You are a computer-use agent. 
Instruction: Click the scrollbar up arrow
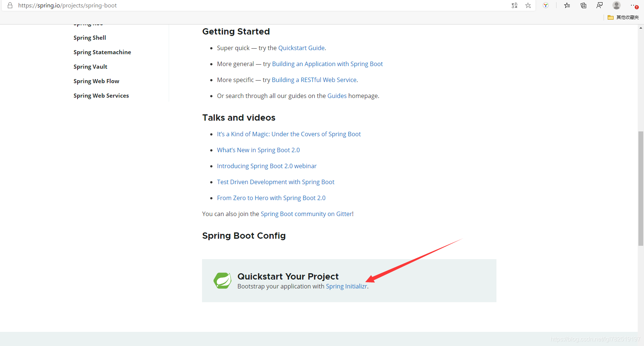coord(641,28)
